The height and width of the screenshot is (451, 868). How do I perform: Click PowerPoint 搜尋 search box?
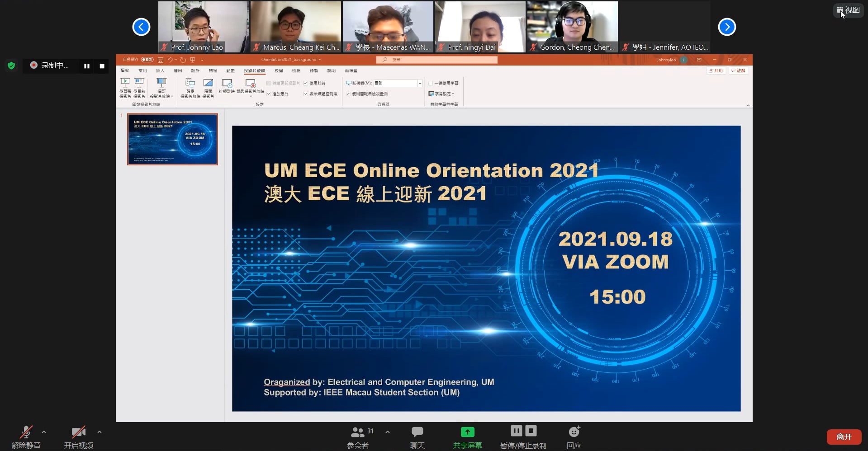436,60
